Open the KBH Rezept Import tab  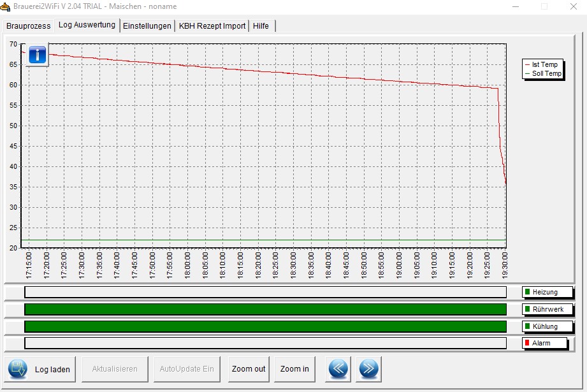(x=212, y=26)
